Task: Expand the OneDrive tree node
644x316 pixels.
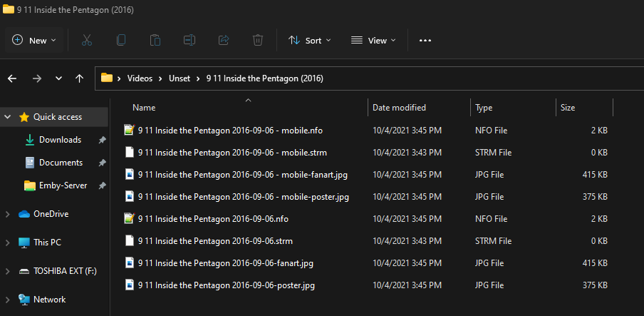Action: [8, 214]
